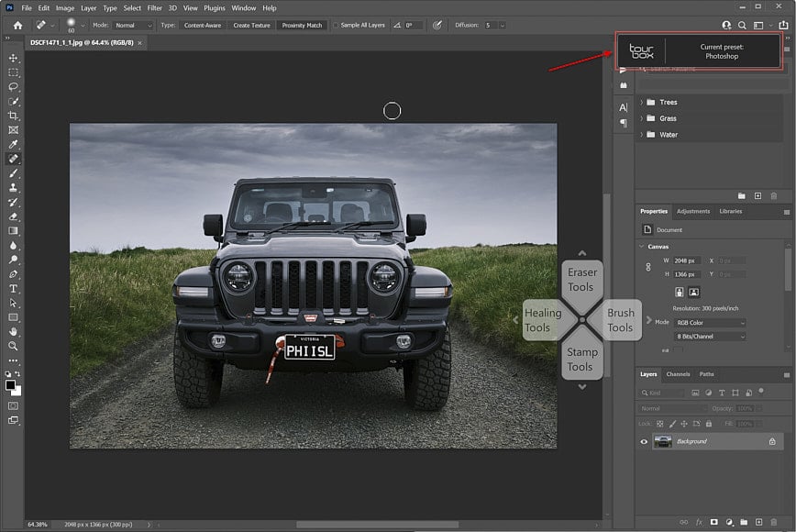Expand the Grass folder
The width and height of the screenshot is (796, 532).
tap(642, 118)
